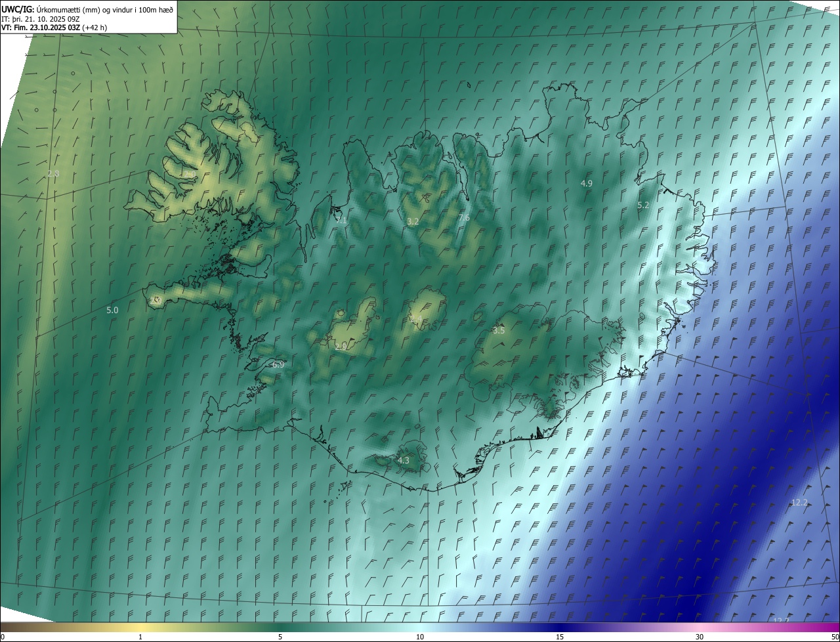
Task: Click the 7.1 value label
Action: [x=341, y=220]
